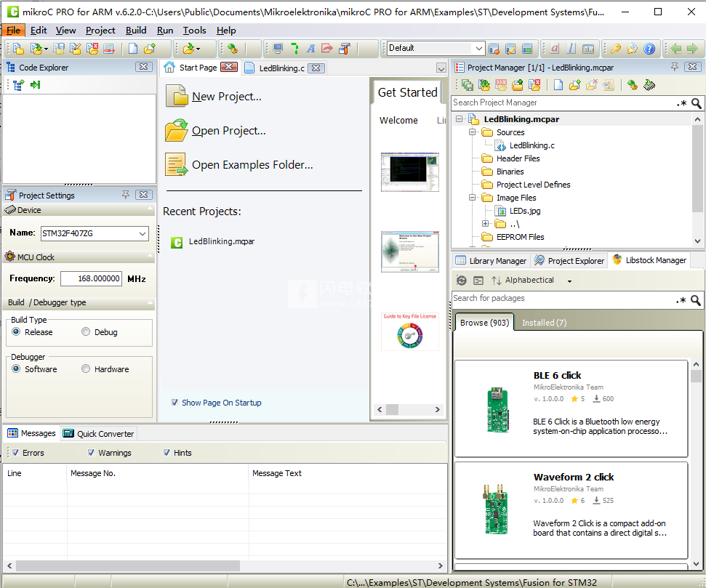706x588 pixels.
Task: Click the chip download icon in Project Manager toolbar
Action: point(649,84)
